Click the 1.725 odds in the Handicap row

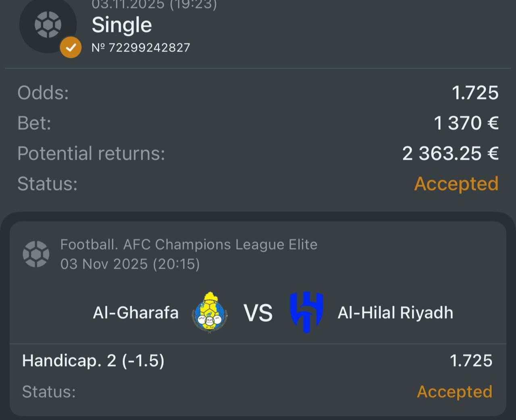pyautogui.click(x=471, y=361)
